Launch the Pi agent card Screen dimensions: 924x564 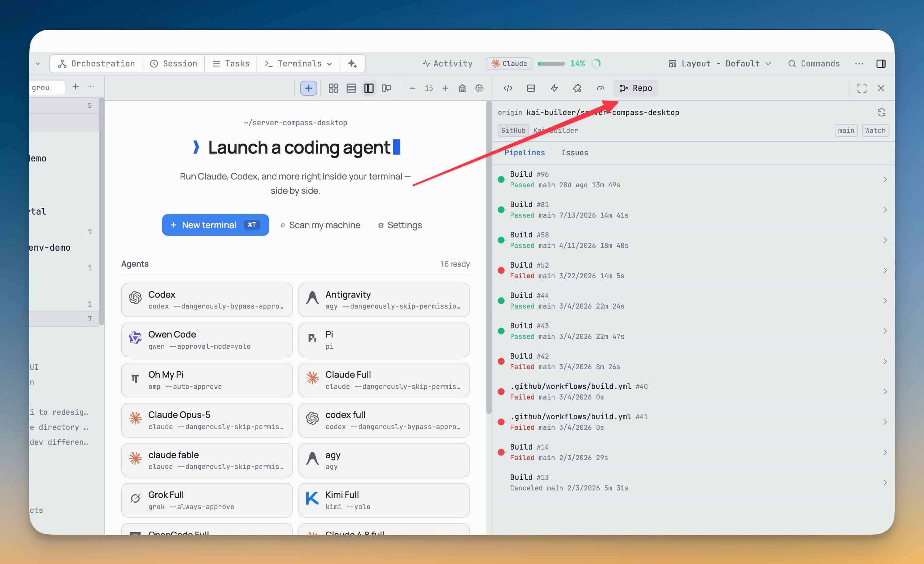[384, 340]
